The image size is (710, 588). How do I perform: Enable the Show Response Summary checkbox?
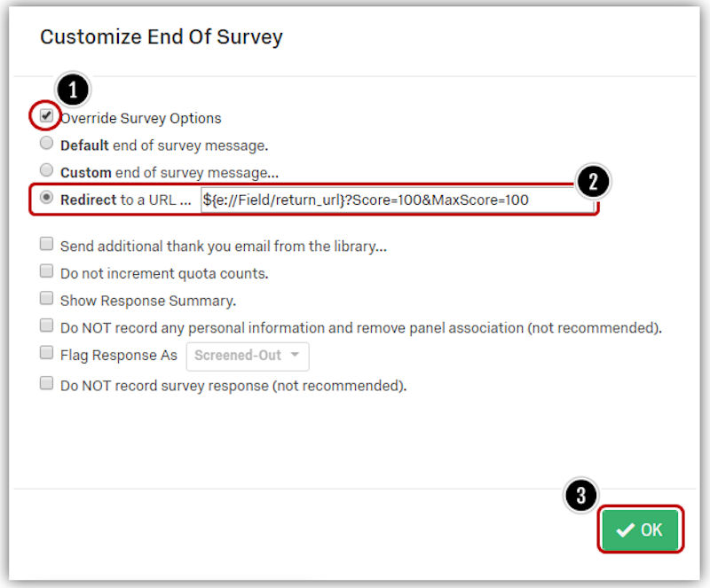tap(46, 299)
